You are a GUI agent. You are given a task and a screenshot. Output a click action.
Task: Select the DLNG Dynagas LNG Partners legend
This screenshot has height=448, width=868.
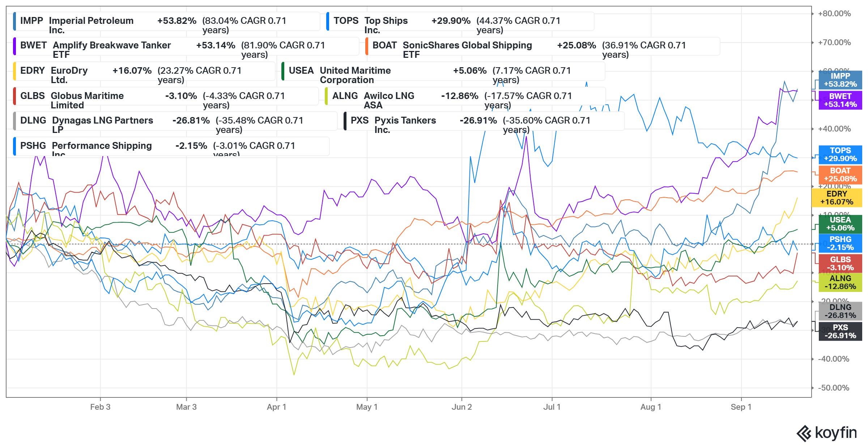[x=87, y=121]
